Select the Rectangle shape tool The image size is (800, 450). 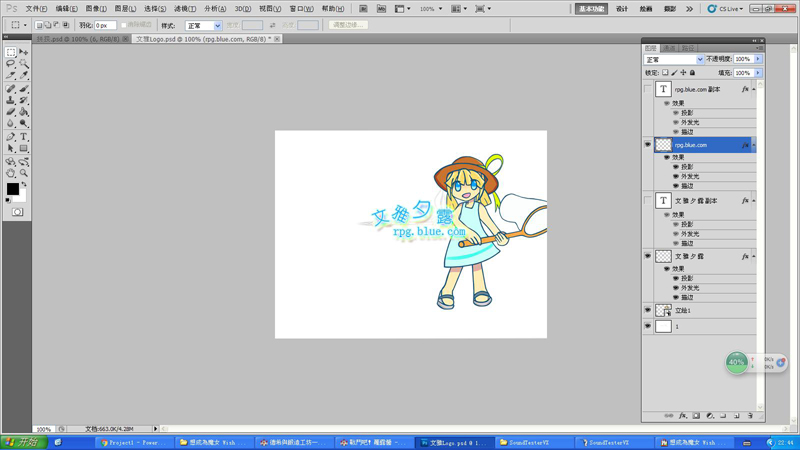23,148
